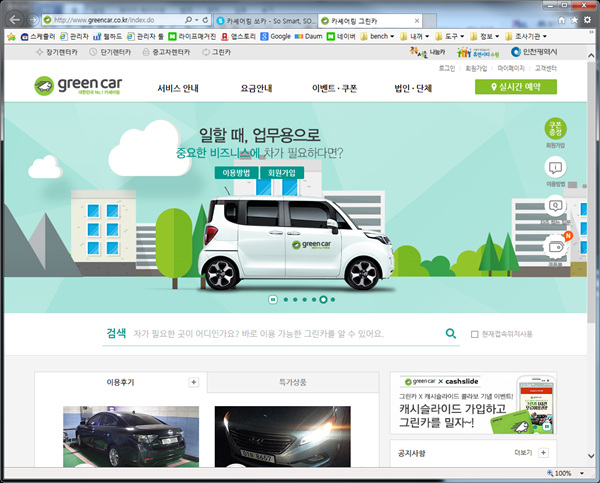Open browser settings gear
Screen dimensions: 600x483
coord(587,20)
